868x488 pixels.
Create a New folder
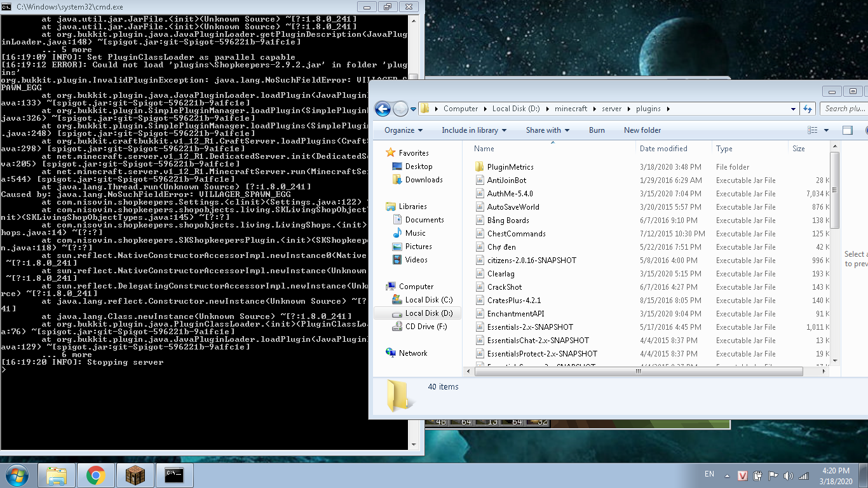[x=642, y=130]
